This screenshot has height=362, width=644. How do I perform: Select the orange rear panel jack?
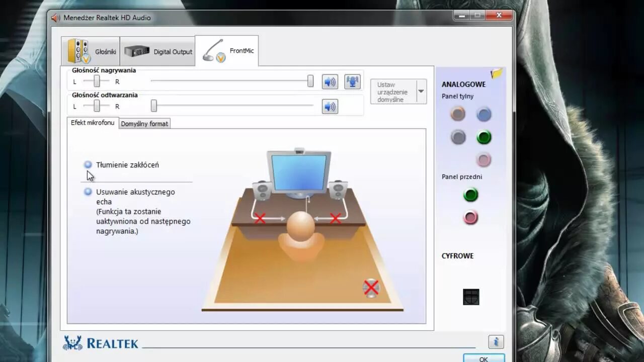coord(458,114)
